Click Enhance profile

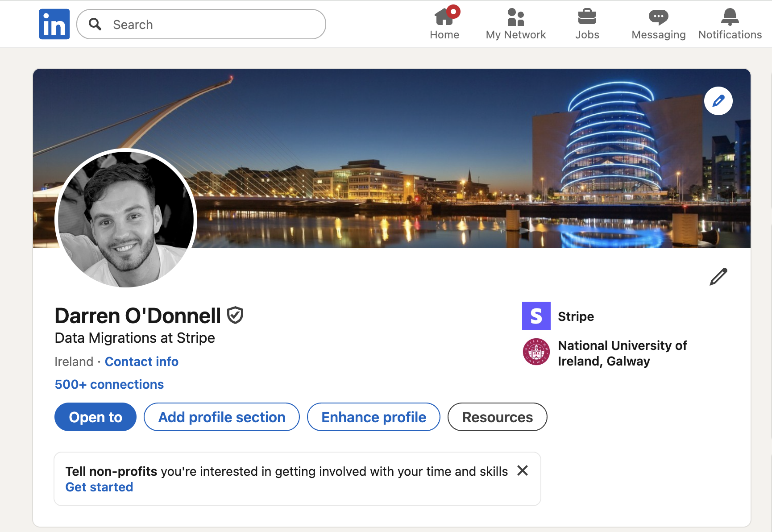pyautogui.click(x=374, y=417)
